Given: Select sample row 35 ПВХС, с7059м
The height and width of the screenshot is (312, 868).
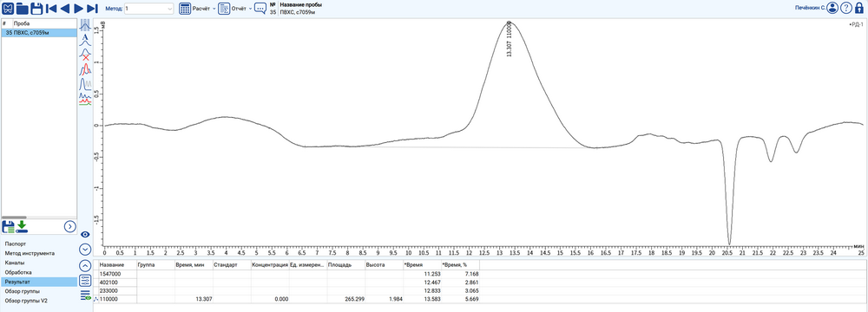Looking at the screenshot, I should pyautogui.click(x=39, y=33).
